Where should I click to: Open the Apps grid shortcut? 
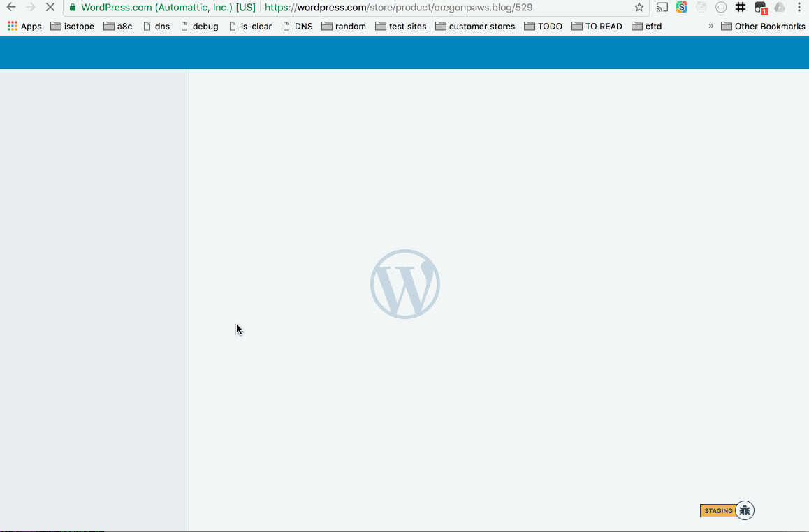(x=24, y=27)
